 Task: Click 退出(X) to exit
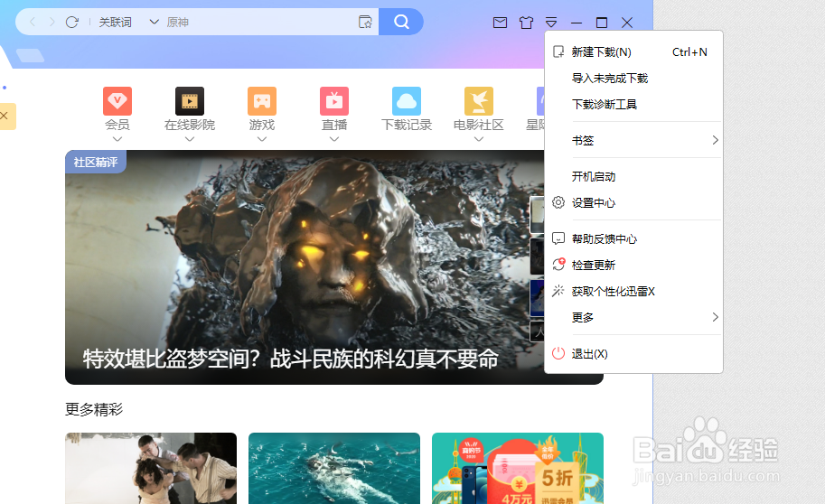(x=633, y=353)
